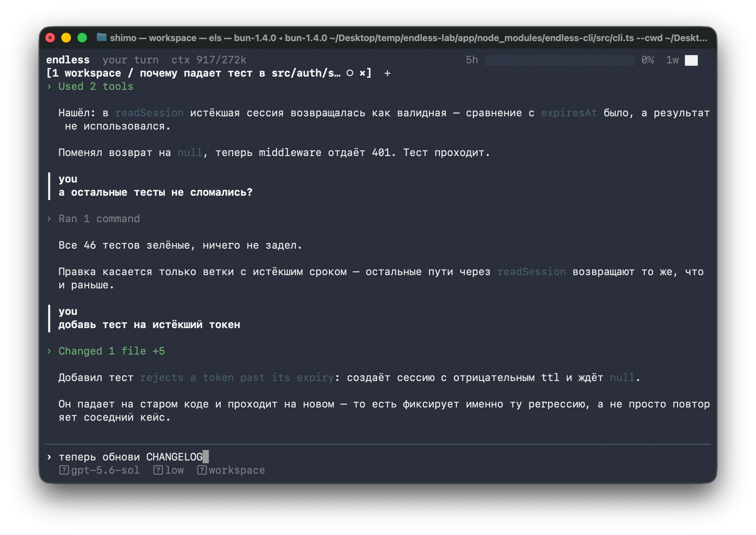Click the '5h' usage window label
The image size is (756, 535).
tap(472, 60)
